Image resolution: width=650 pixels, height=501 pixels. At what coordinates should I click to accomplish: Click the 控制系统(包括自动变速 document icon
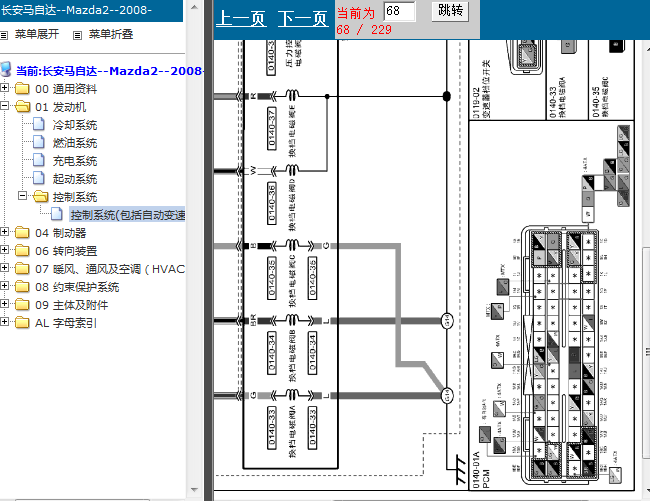(56, 214)
